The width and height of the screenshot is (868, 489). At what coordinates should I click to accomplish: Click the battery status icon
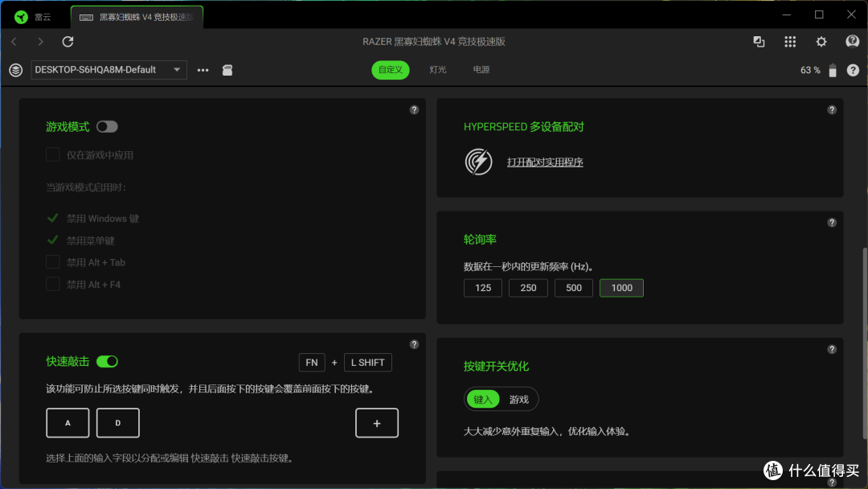click(832, 70)
